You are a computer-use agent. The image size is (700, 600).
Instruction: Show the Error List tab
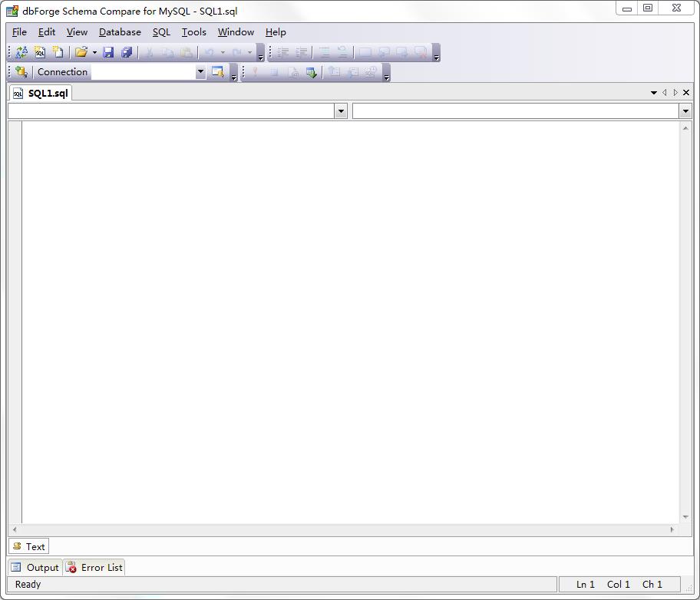94,567
